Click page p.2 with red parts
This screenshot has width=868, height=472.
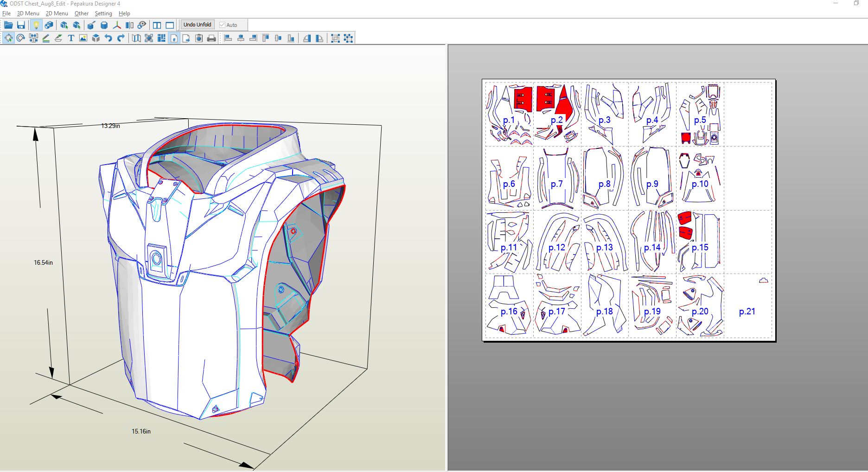tap(557, 114)
